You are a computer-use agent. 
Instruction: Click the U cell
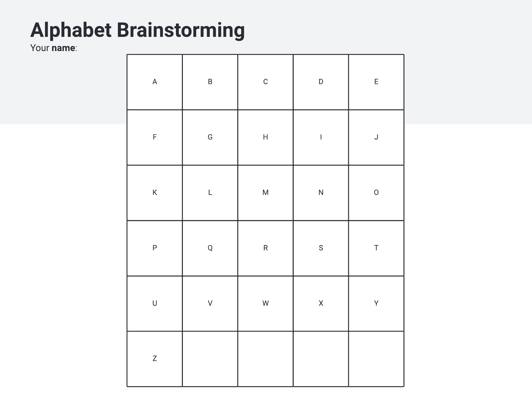tap(154, 303)
